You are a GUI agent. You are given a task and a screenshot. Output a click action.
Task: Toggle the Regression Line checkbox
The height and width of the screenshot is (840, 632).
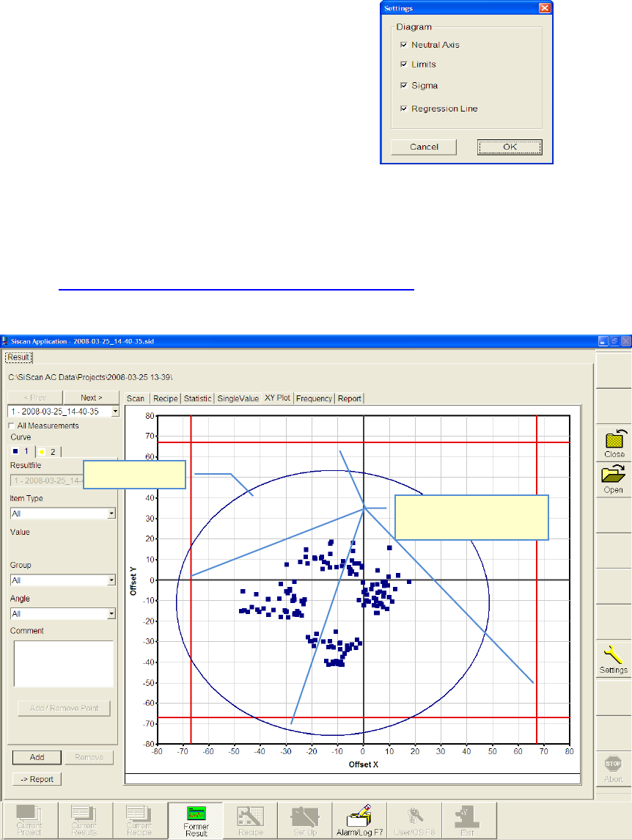403,109
